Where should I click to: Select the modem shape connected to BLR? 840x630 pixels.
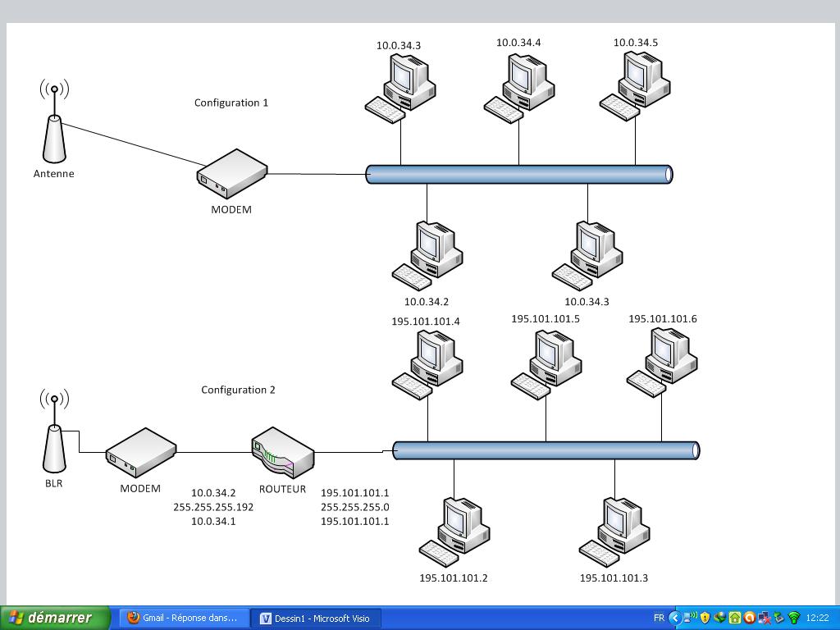pyautogui.click(x=141, y=452)
